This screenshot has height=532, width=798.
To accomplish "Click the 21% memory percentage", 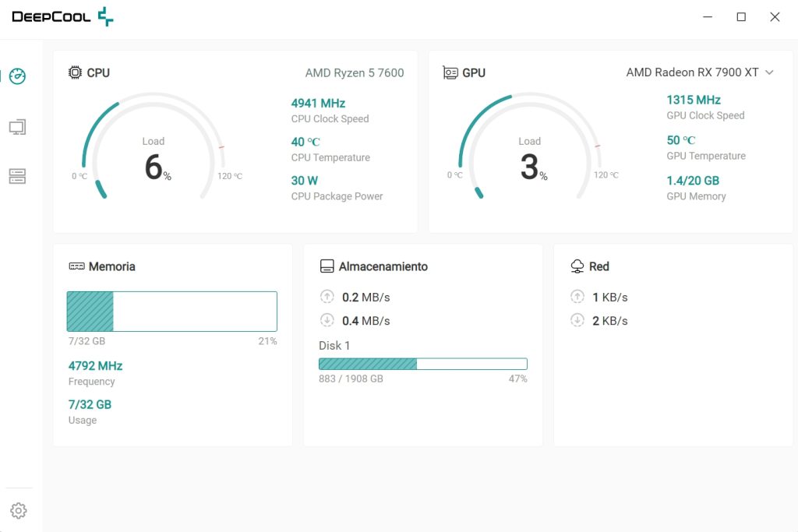I will click(x=267, y=341).
